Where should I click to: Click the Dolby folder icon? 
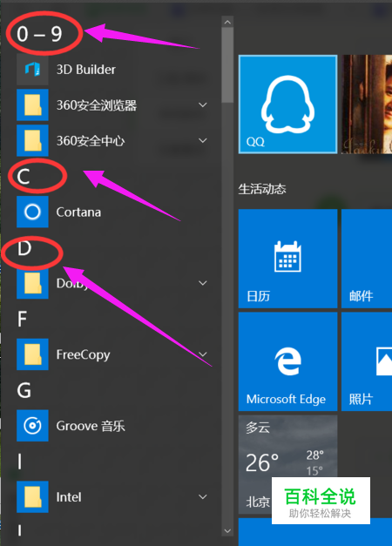[32, 283]
